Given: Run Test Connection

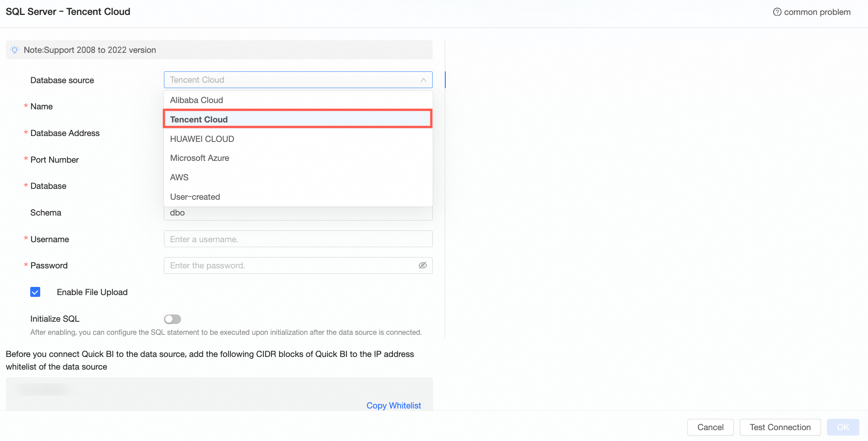Looking at the screenshot, I should tap(780, 427).
